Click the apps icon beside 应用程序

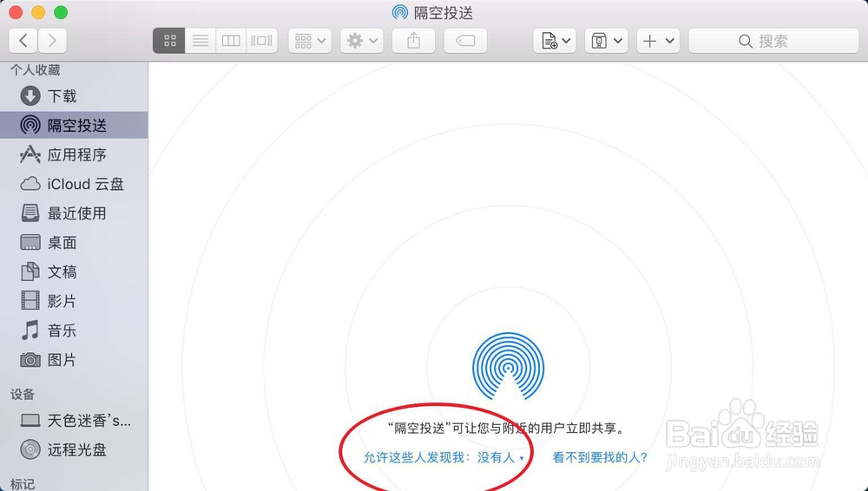pos(30,154)
